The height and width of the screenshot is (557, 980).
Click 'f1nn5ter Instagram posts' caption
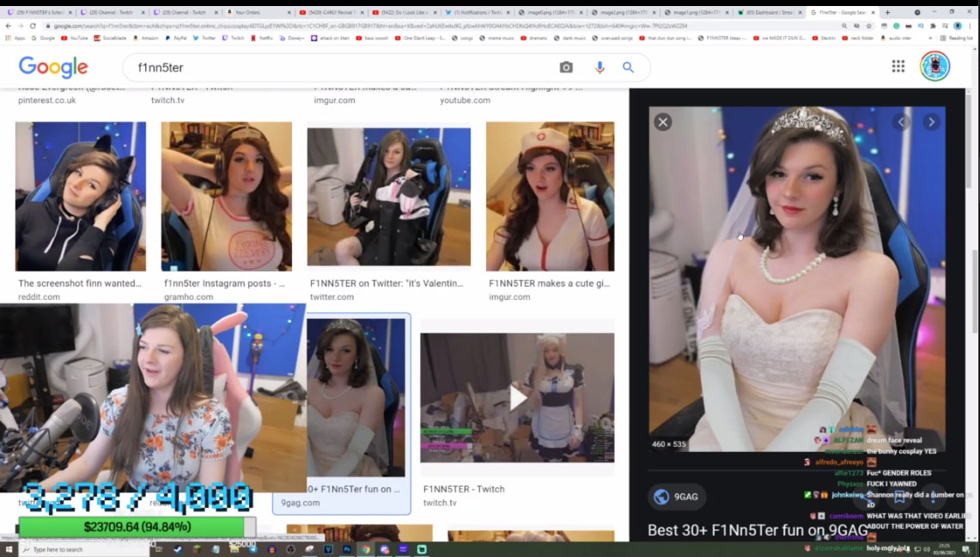pyautogui.click(x=224, y=283)
